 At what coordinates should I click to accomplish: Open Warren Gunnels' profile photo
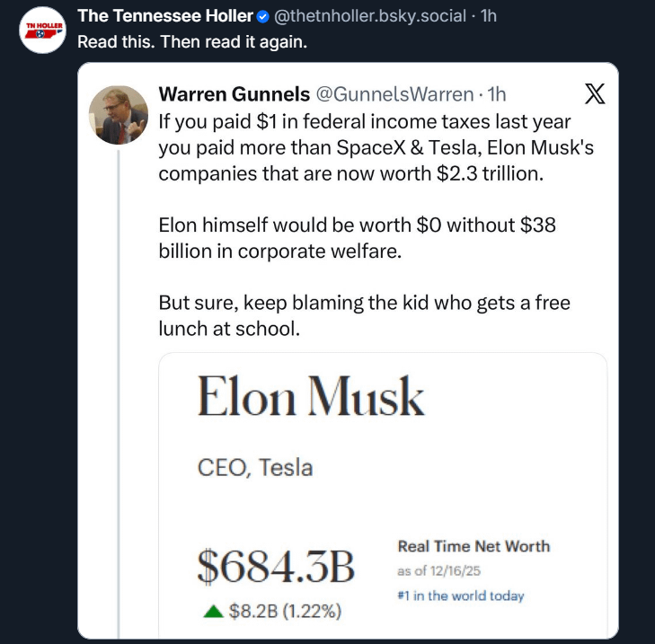coord(119,114)
